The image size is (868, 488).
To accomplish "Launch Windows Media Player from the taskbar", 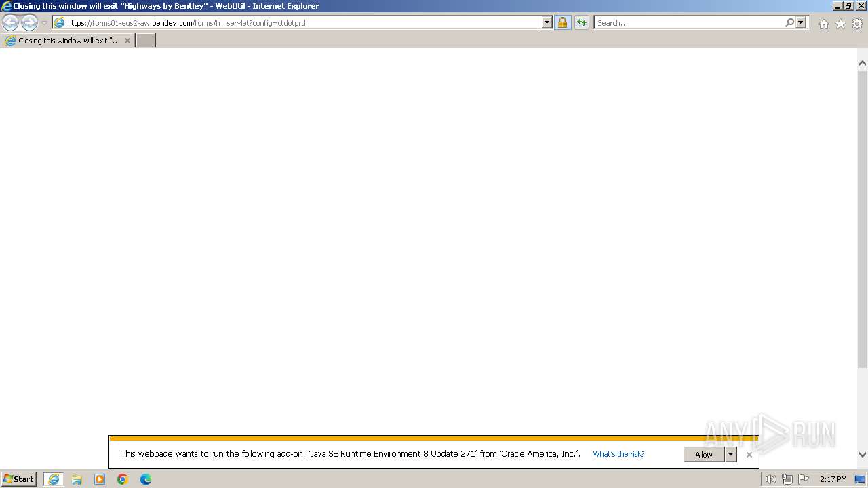I will click(x=100, y=479).
